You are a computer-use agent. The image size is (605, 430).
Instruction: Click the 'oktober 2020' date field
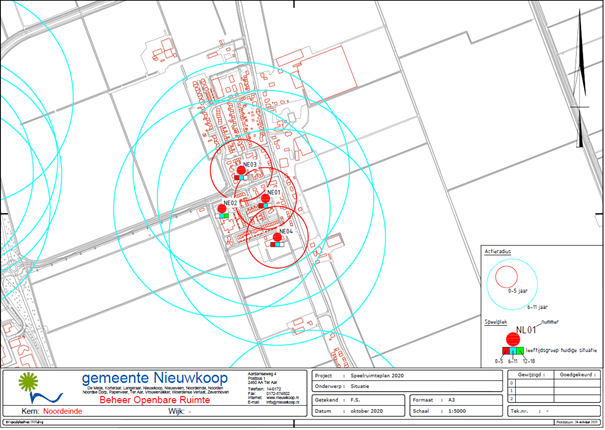point(369,409)
